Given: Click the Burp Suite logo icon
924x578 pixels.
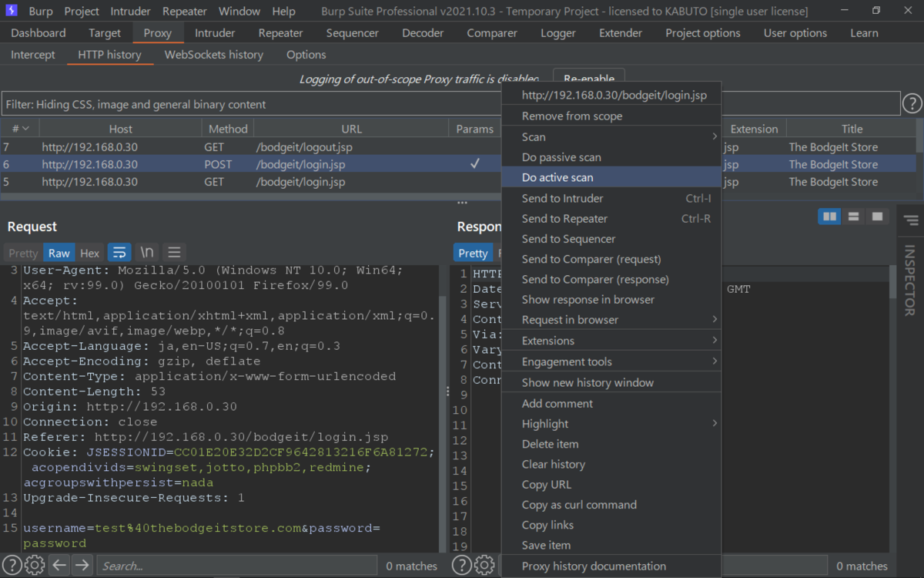Looking at the screenshot, I should point(12,11).
